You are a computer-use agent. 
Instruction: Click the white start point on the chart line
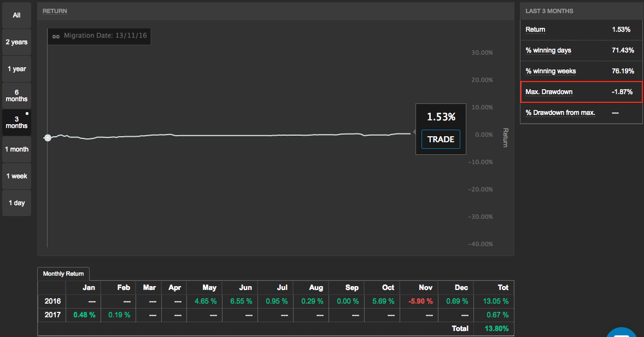48,138
